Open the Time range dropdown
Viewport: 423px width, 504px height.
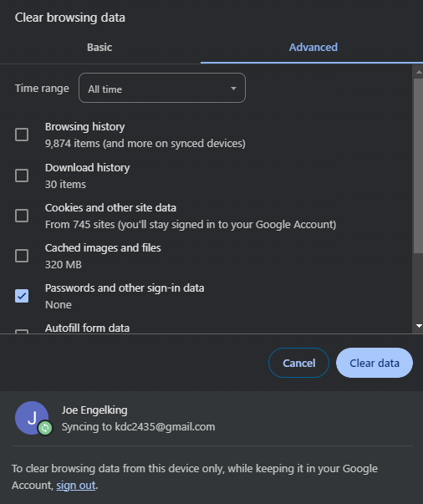point(162,88)
